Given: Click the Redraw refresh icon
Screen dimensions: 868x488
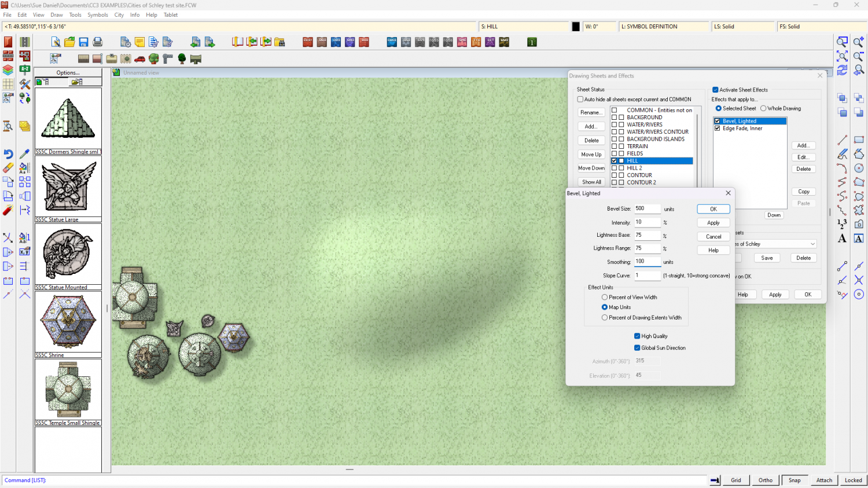Looking at the screenshot, I should (x=843, y=70).
